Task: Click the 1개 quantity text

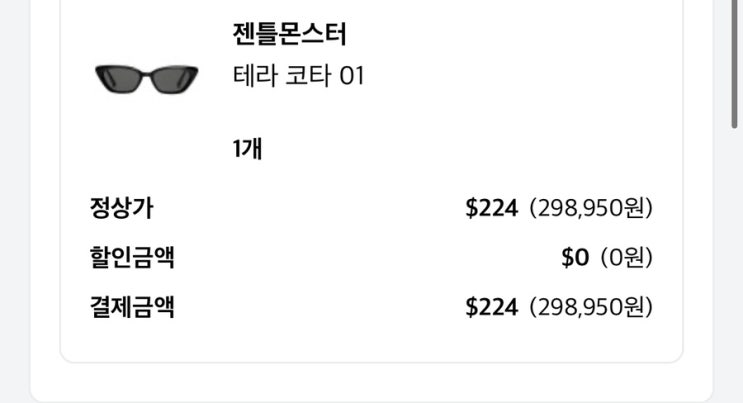Action: 247,150
